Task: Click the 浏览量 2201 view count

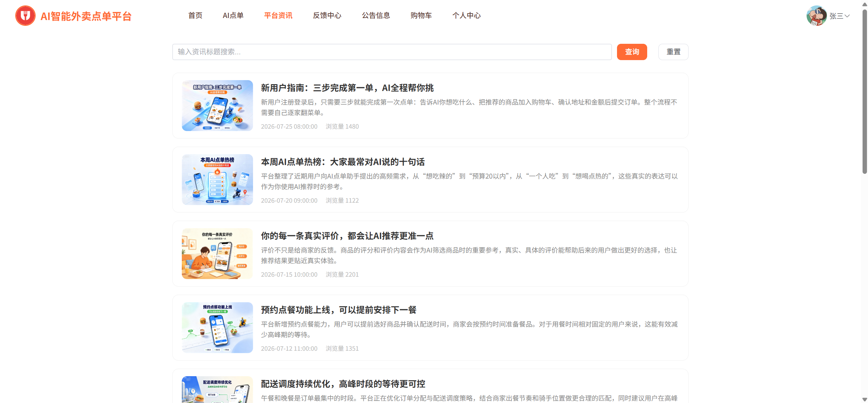Action: point(342,274)
